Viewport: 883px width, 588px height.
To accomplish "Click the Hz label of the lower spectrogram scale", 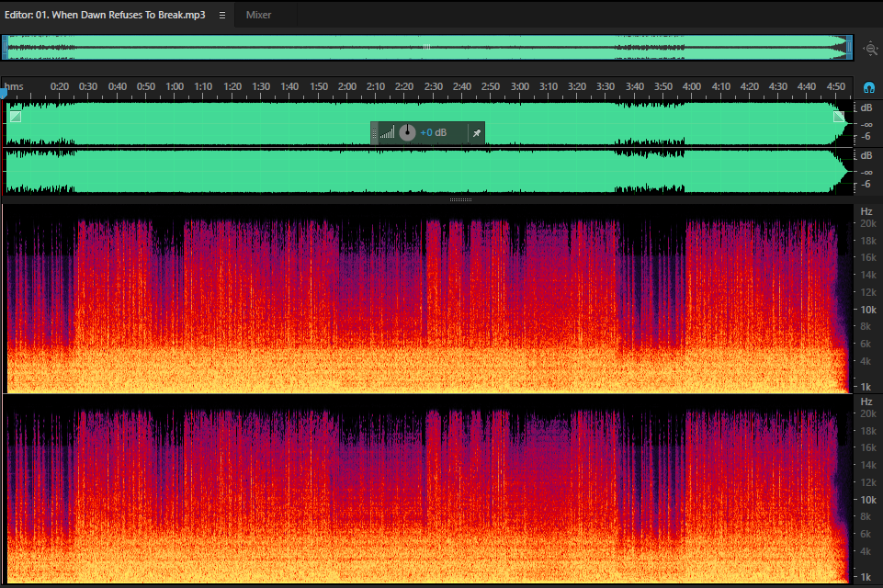I will tap(866, 401).
